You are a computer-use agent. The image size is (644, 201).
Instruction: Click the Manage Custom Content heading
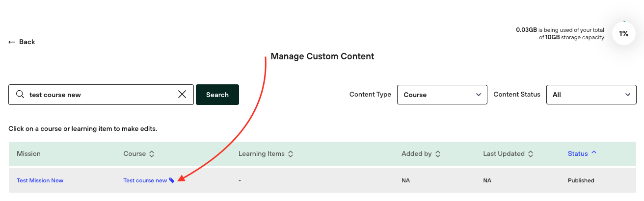point(322,56)
